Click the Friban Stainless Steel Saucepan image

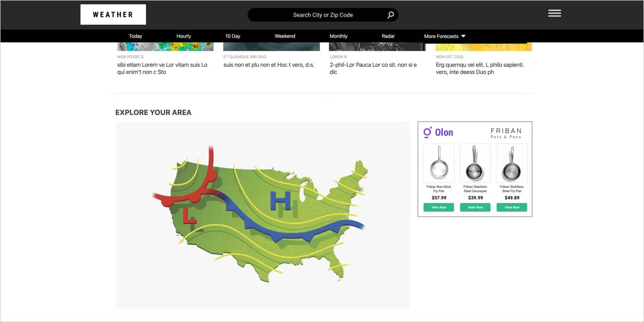pos(475,163)
